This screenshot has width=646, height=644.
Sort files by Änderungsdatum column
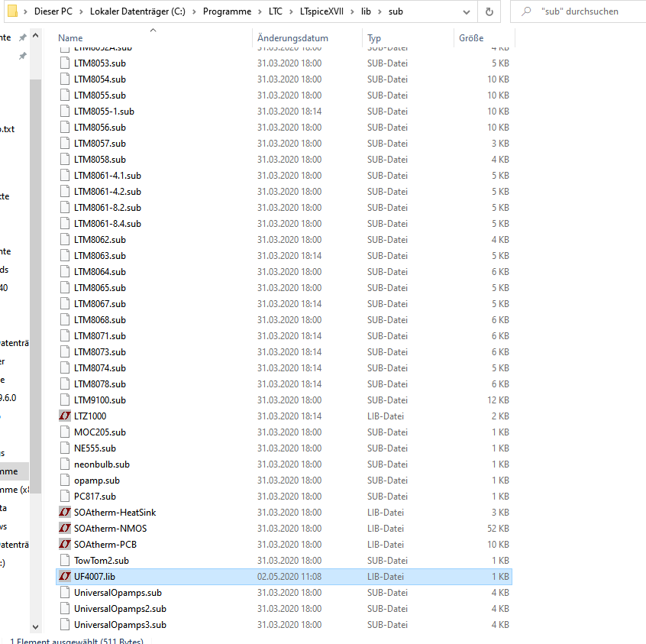coord(292,38)
